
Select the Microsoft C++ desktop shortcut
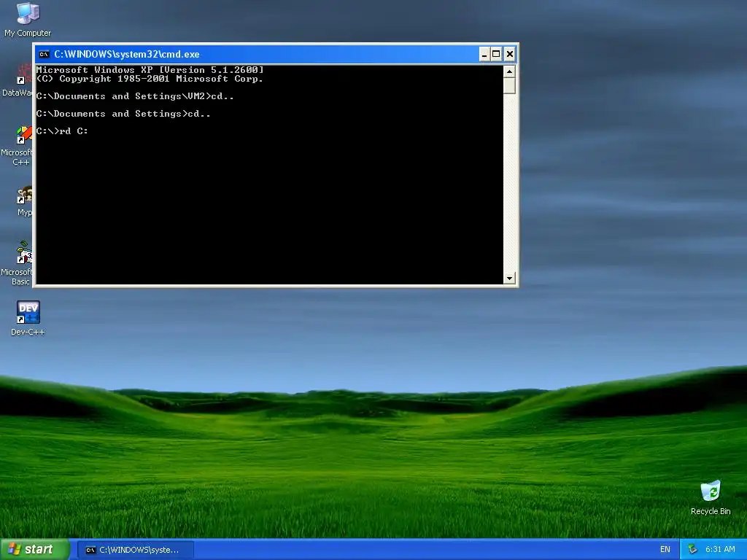(16, 145)
